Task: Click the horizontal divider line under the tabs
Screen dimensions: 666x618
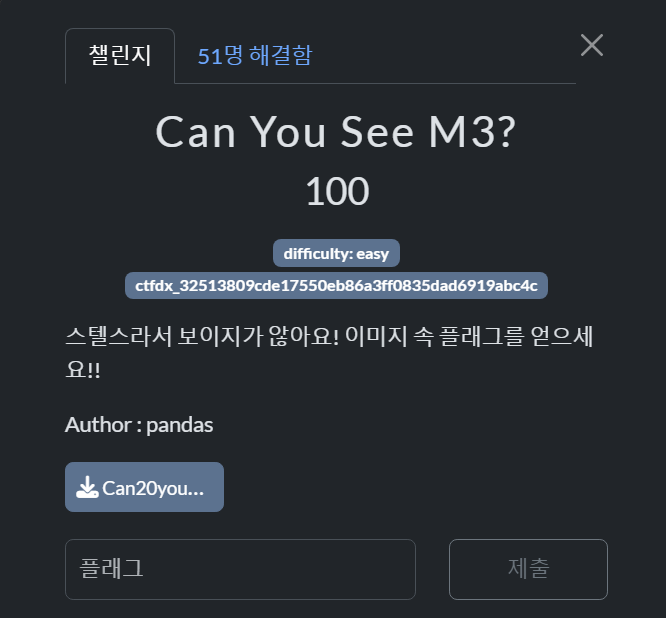Action: pos(375,83)
